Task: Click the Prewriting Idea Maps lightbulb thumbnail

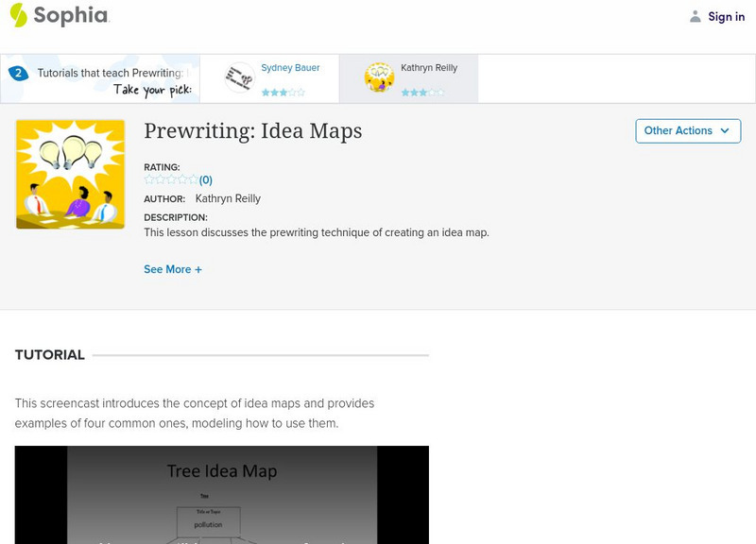Action: tap(70, 175)
